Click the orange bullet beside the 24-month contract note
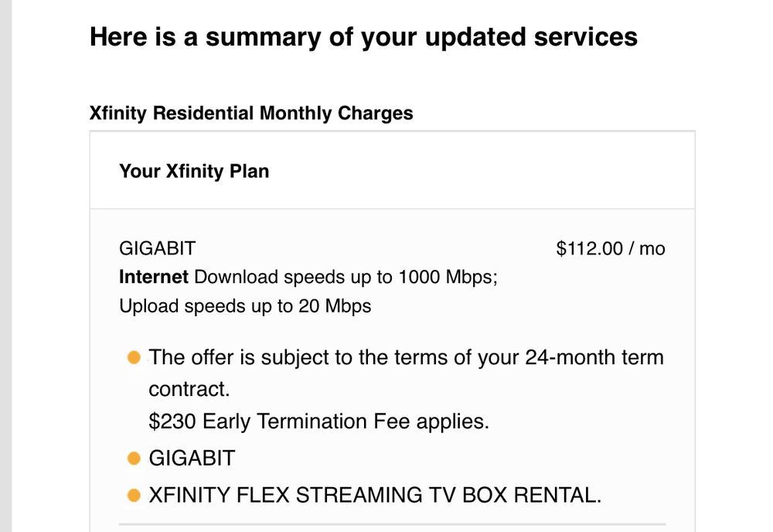This screenshot has width=773, height=532. tap(134, 358)
